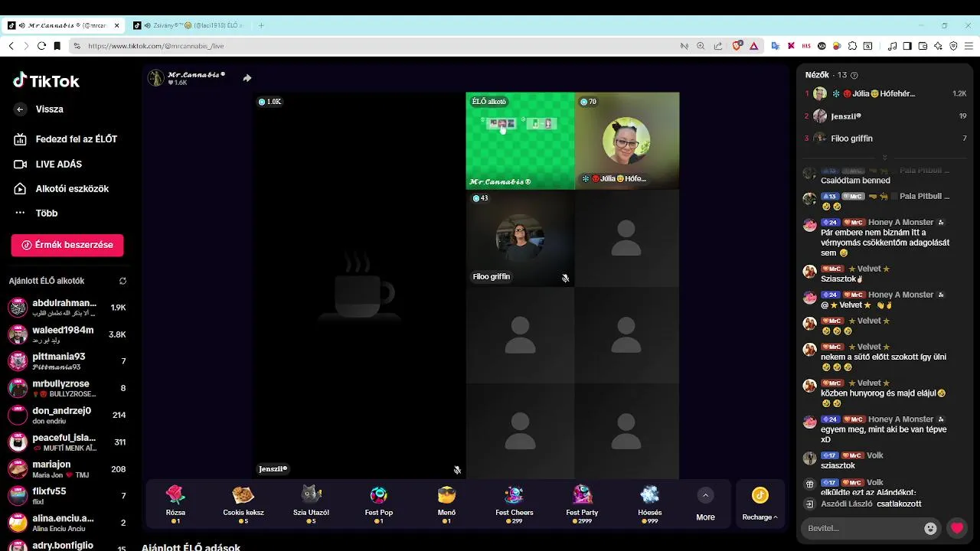Open Brave Wallet icon
Screen dimensions: 980x551
coord(923,46)
